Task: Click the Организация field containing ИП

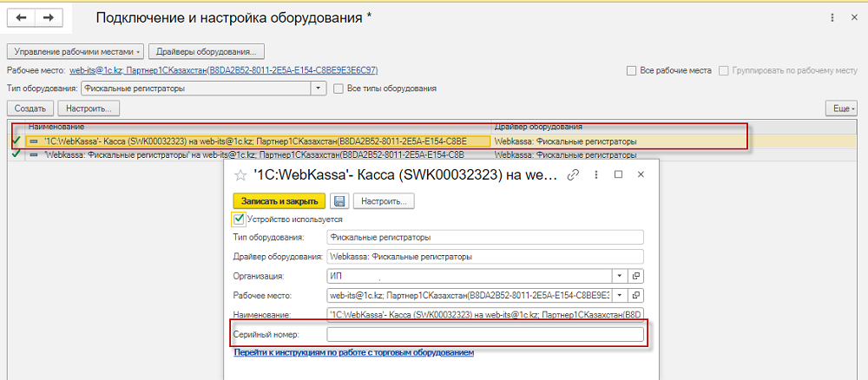Action: point(469,275)
